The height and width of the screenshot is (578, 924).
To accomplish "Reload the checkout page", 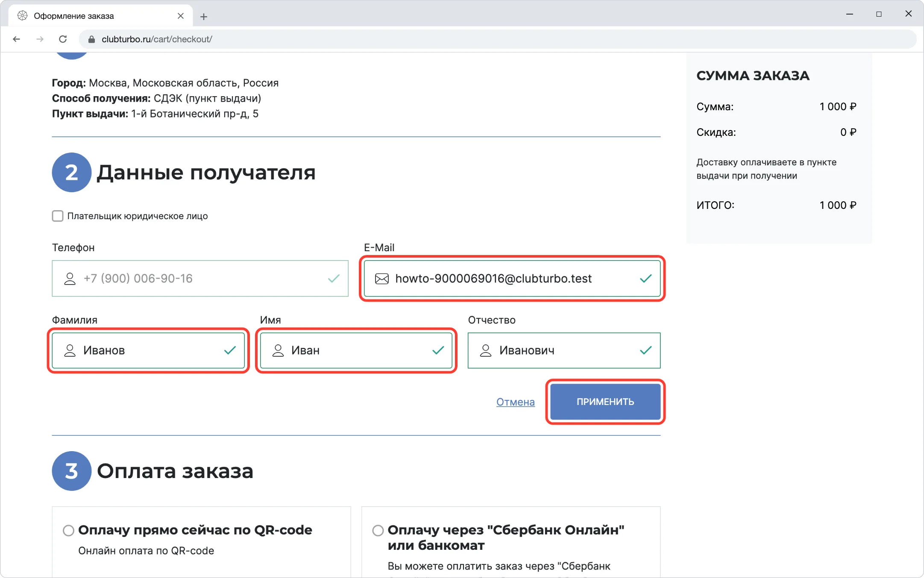I will tap(63, 39).
